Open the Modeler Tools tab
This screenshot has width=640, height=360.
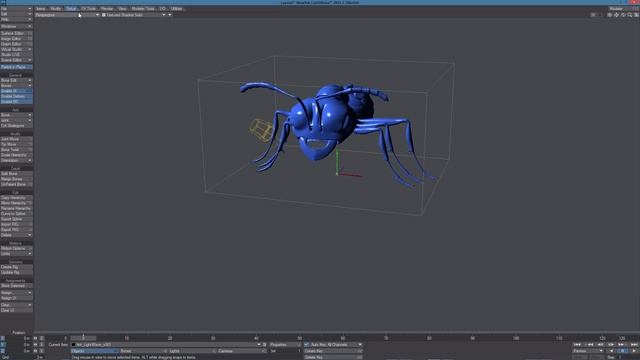[x=143, y=9]
